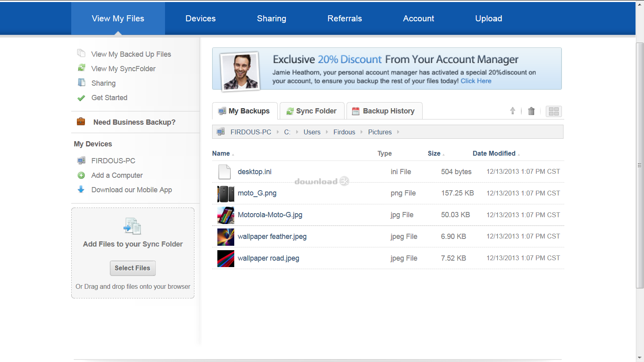Click the trash delete icon
The width and height of the screenshot is (644, 362).
pos(531,111)
